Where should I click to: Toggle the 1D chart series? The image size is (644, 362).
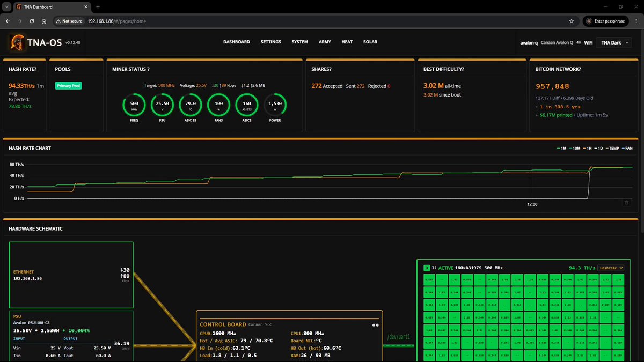[599, 148]
